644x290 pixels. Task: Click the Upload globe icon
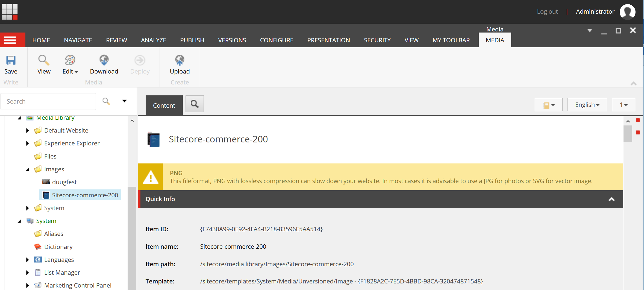click(180, 60)
